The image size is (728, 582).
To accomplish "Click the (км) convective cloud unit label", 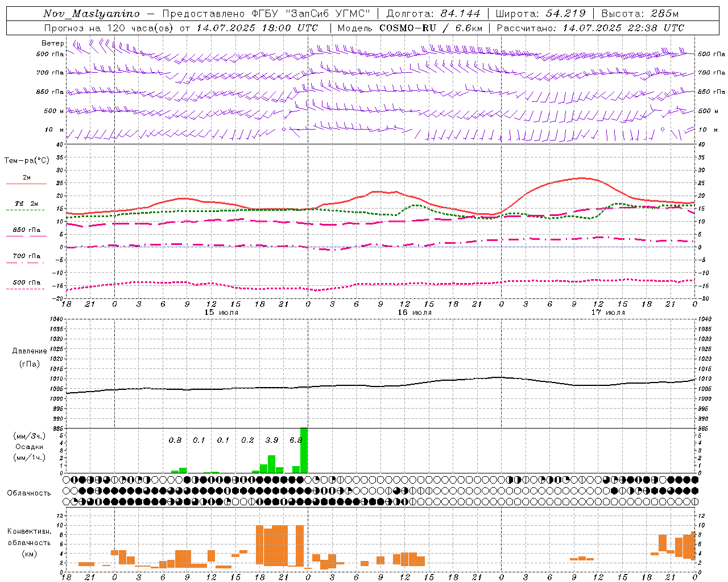I will (30, 554).
